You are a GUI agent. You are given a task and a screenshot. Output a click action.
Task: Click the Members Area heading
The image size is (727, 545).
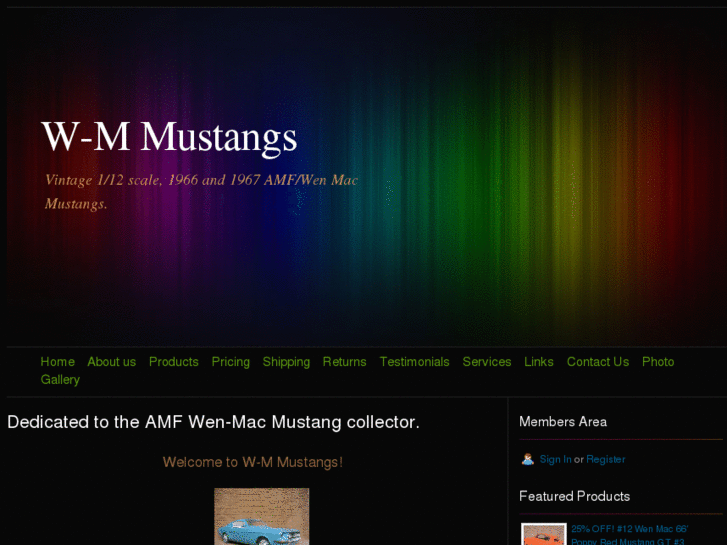[563, 422]
